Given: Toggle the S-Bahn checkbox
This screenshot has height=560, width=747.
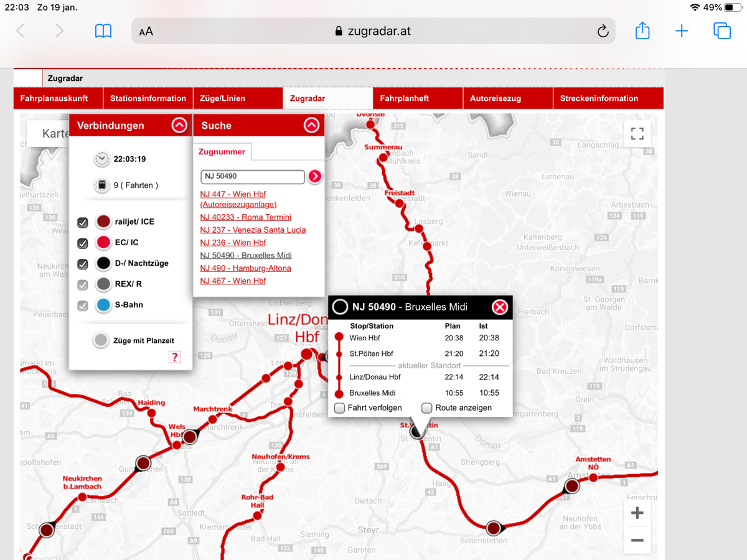Looking at the screenshot, I should coord(83,306).
